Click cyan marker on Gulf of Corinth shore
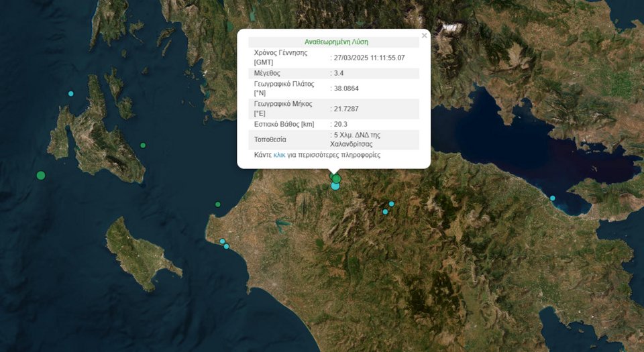This screenshot has width=644, height=352. tap(553, 198)
